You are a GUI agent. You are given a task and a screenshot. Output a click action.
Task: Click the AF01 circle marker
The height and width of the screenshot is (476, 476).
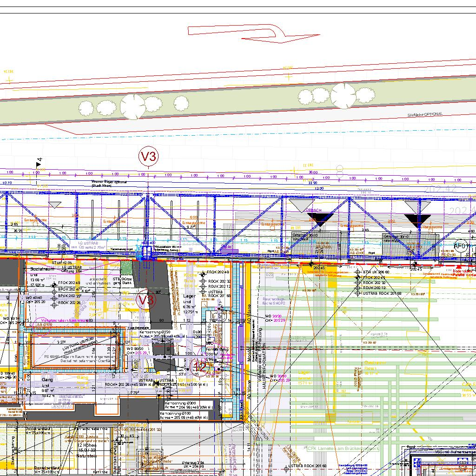(x=461, y=246)
